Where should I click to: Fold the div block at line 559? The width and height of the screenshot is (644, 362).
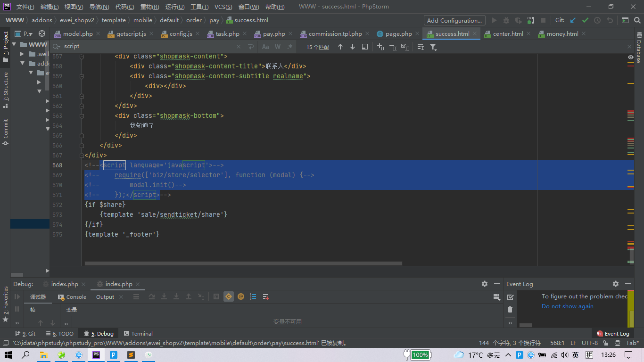(x=82, y=76)
